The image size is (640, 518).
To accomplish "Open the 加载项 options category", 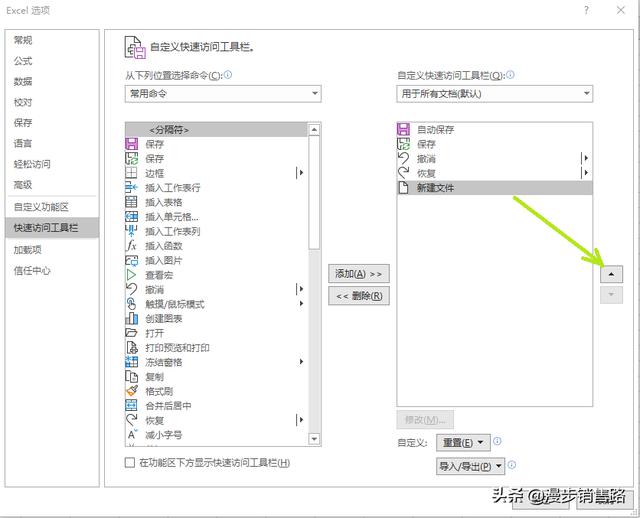I will click(x=52, y=249).
